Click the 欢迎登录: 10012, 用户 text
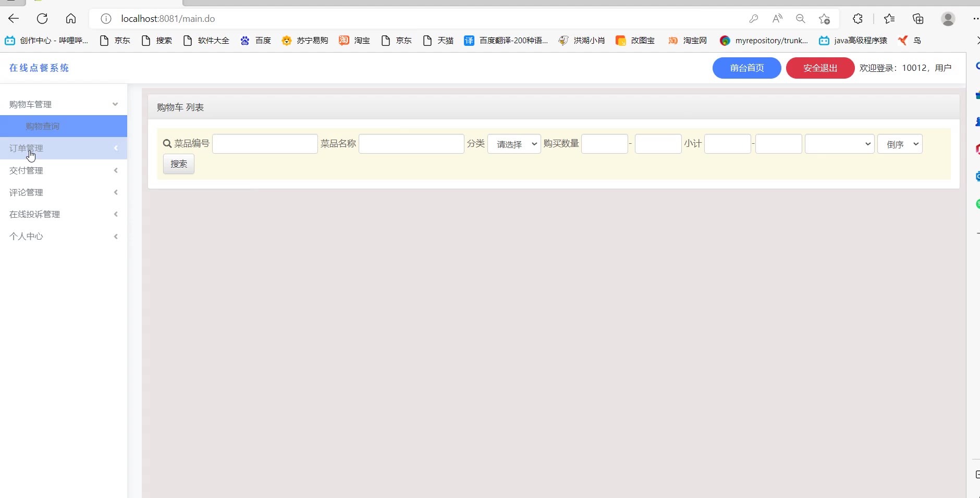This screenshot has height=498, width=980. 905,68
